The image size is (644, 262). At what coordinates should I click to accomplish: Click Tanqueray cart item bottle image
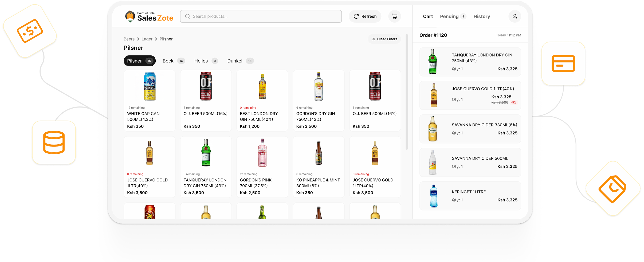[x=433, y=62]
